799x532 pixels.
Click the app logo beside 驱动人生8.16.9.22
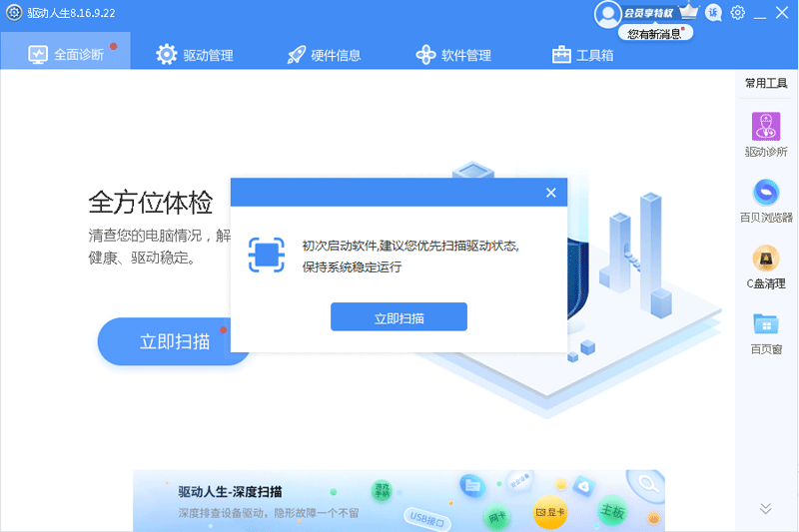point(14,13)
